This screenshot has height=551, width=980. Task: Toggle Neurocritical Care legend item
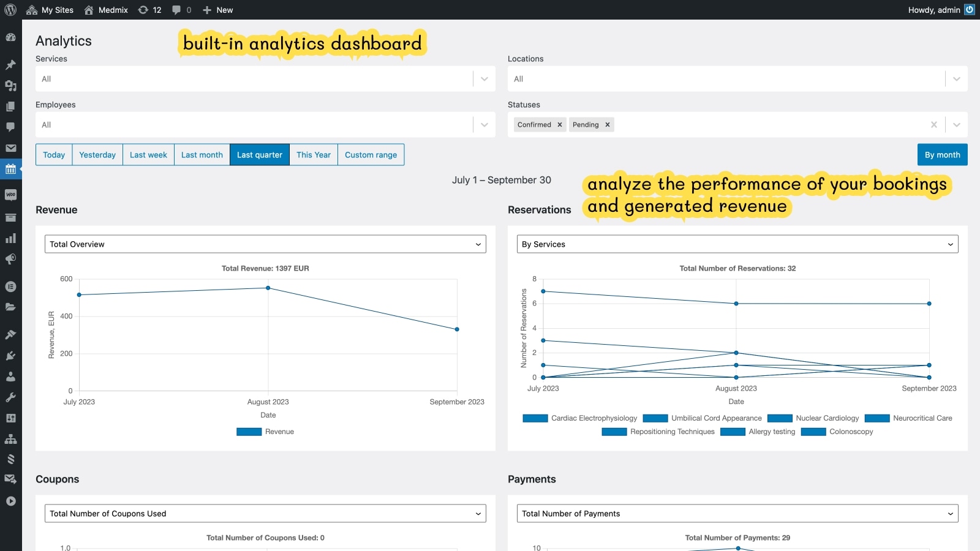[908, 418]
